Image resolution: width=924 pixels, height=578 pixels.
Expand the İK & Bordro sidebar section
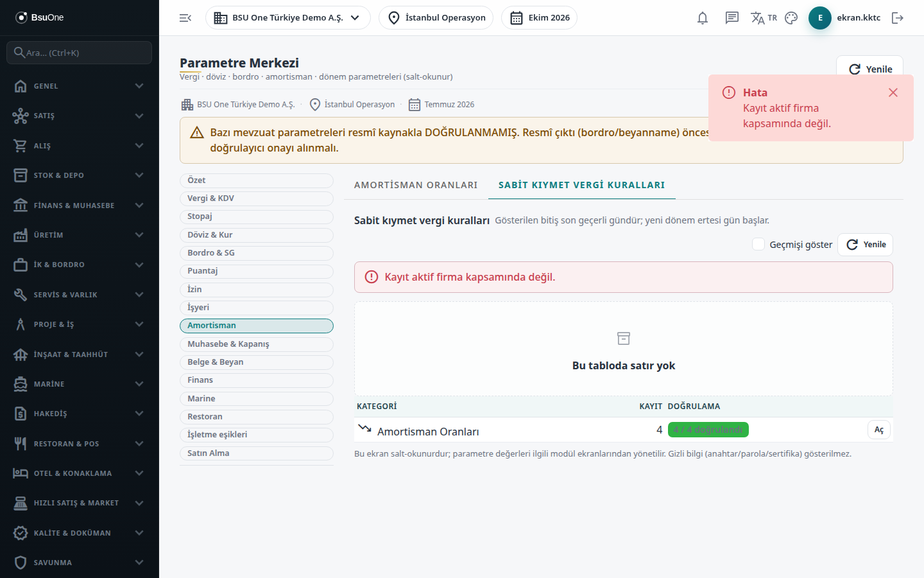point(80,265)
